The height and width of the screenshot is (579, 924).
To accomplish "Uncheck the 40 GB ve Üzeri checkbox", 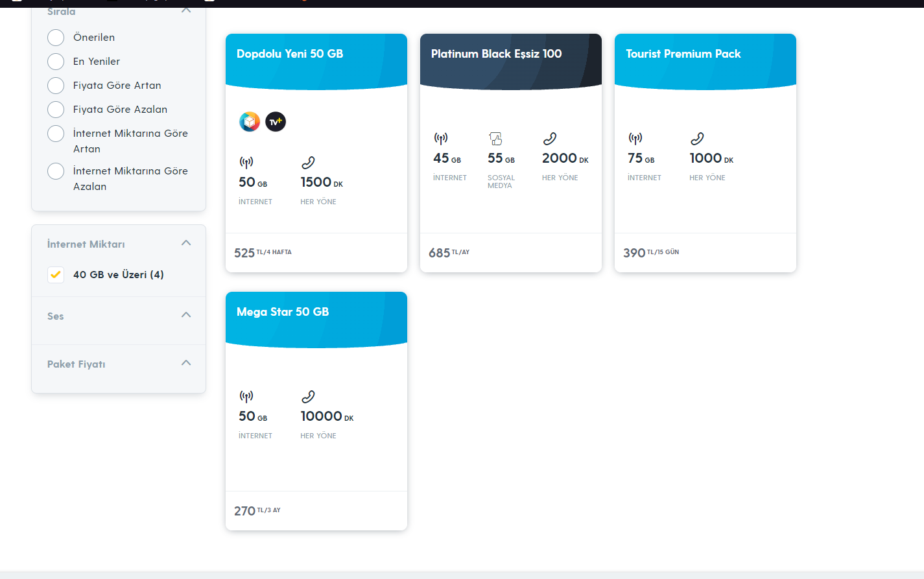I will (56, 275).
